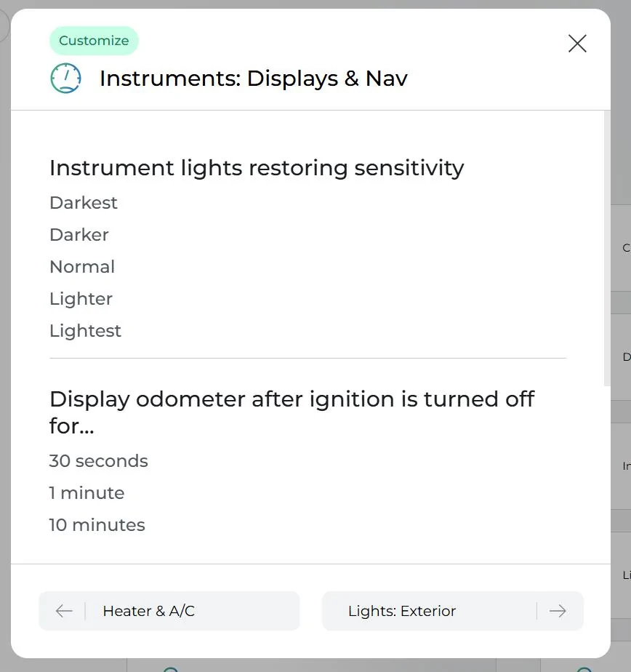Click the dialog's vertical scrollbar
Screen dimensions: 631x672
coord(607,247)
